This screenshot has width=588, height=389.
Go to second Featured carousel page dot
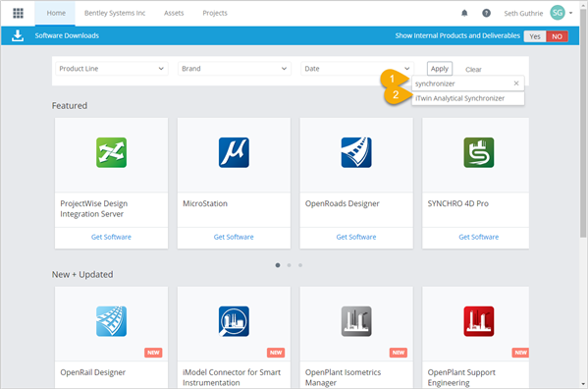[x=289, y=265]
